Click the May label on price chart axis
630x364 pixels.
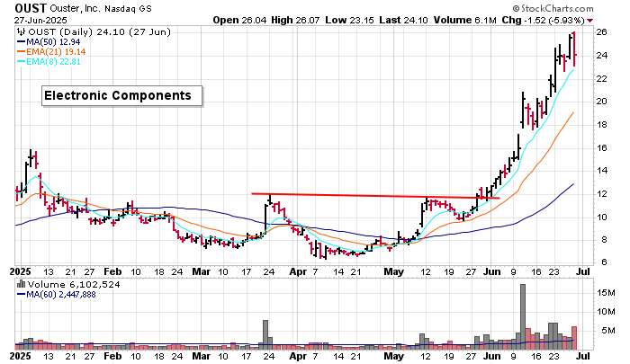394,271
